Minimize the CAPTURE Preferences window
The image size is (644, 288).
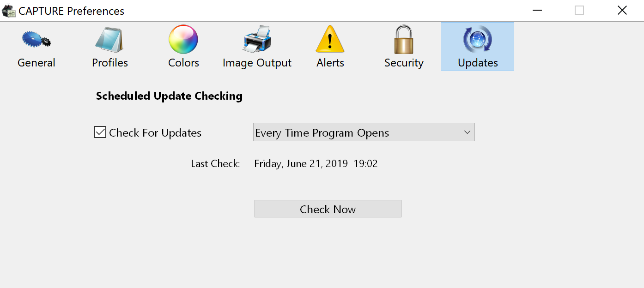537,10
